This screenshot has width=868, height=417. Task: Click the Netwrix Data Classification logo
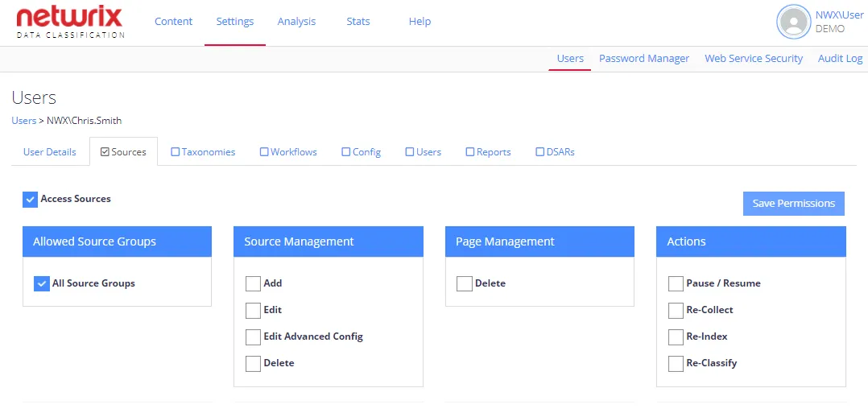[x=70, y=23]
